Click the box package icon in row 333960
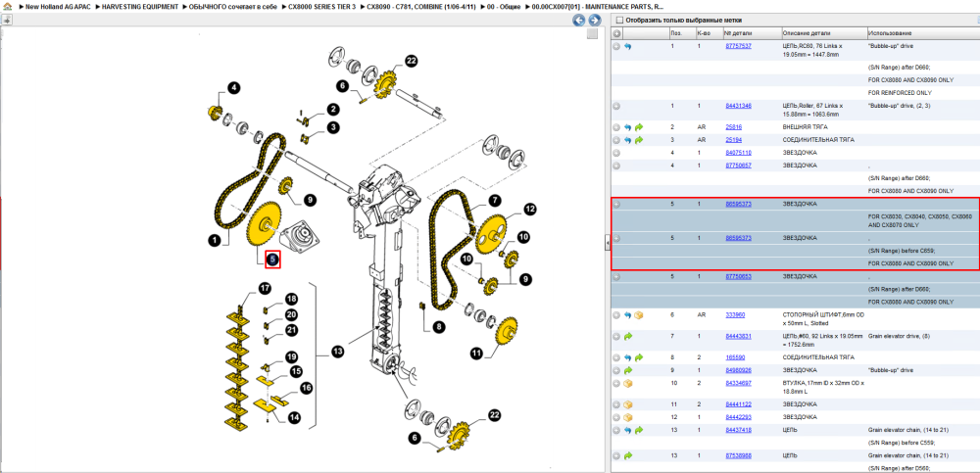The image size is (980, 473). point(639,315)
